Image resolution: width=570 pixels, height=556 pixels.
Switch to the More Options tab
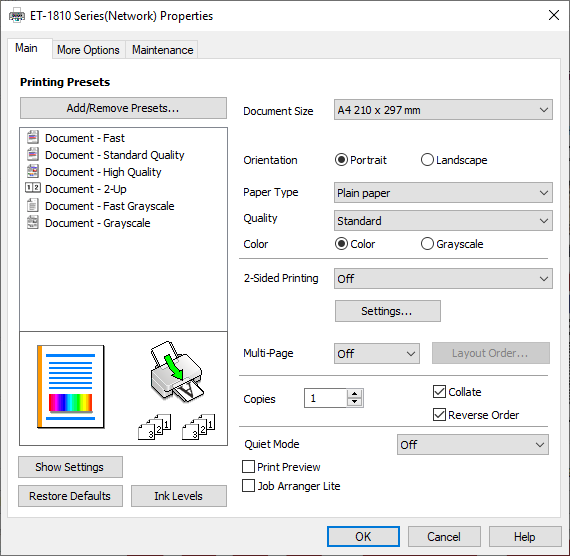[x=88, y=50]
